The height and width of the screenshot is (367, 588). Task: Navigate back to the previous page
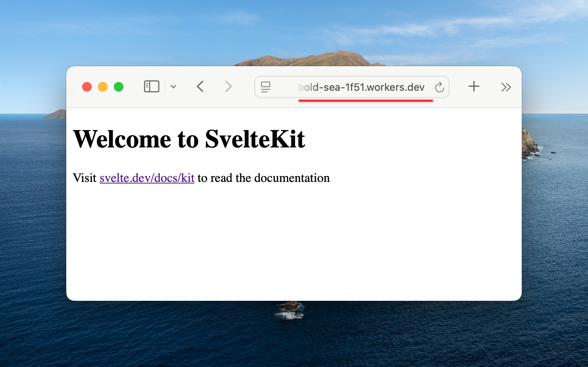(200, 86)
